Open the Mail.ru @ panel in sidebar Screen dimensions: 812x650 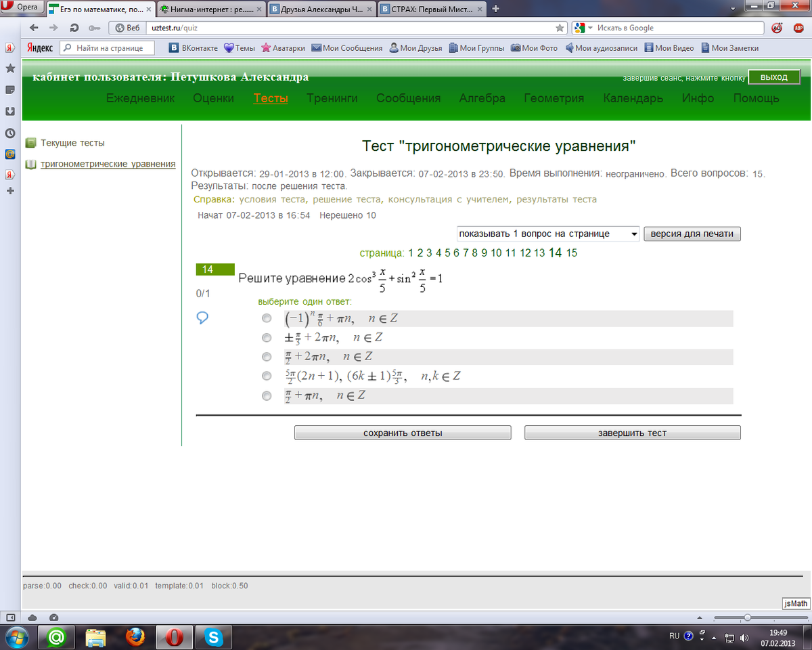(x=10, y=154)
